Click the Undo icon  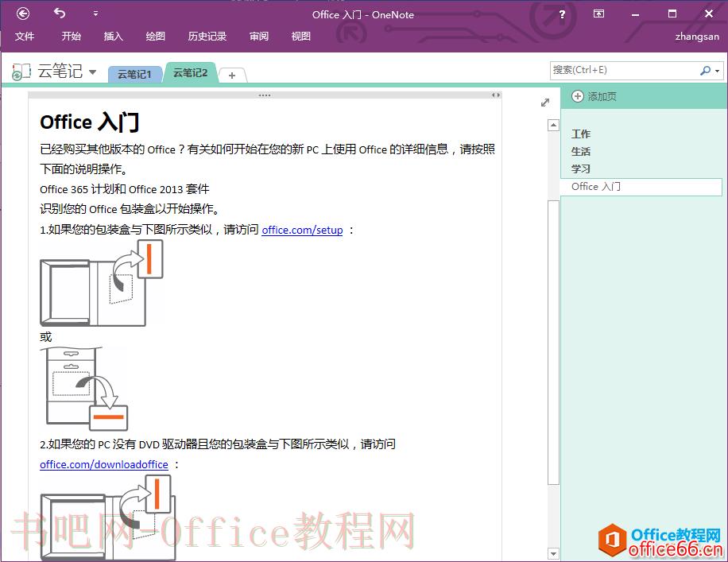tap(60, 14)
